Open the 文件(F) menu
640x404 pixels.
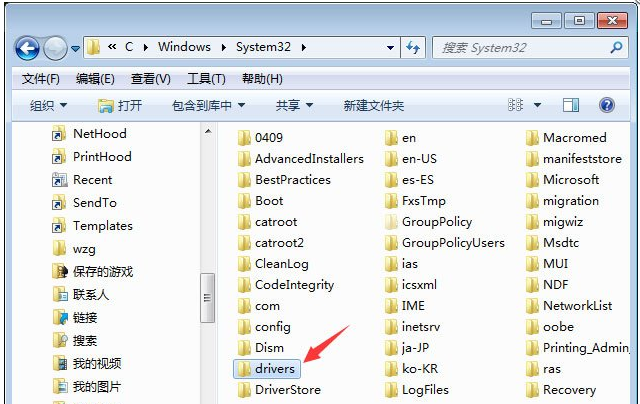pyautogui.click(x=41, y=79)
